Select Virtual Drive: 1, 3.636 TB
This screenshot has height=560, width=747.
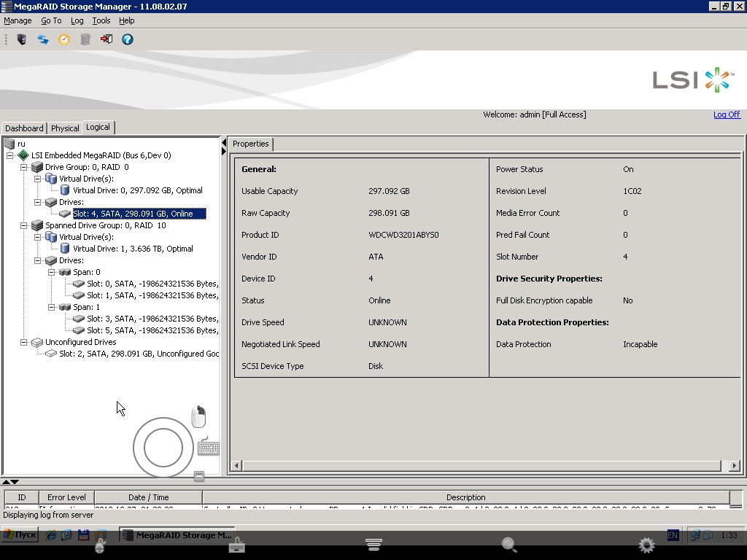click(x=133, y=249)
